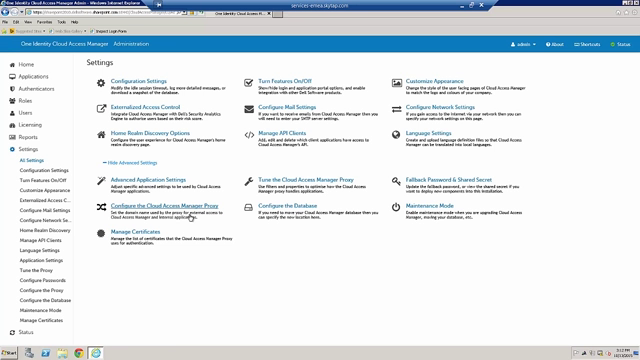This screenshot has width=640, height=360.
Task: Click the Reports icon in sidebar
Action: point(12,137)
